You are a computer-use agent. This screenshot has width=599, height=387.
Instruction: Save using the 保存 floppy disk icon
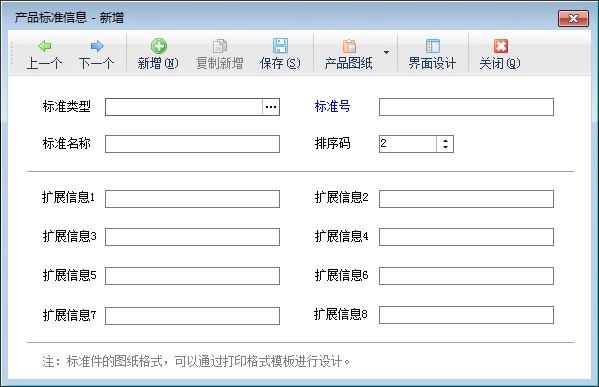pyautogui.click(x=280, y=46)
